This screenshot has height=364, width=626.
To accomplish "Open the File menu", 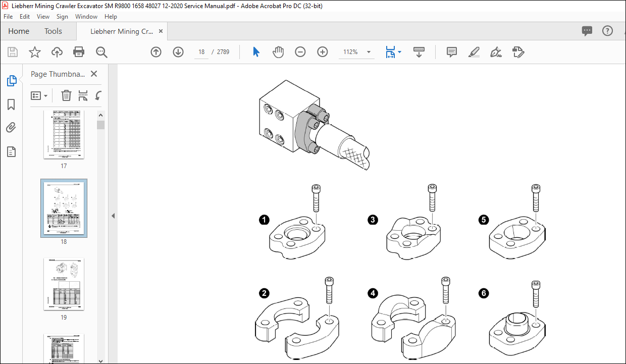I will 8,17.
